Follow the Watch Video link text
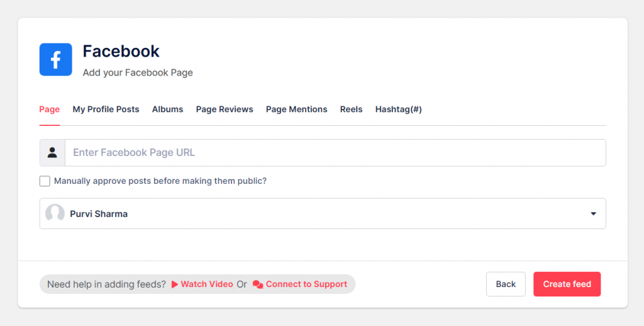Screen dimensions: 644x326 pos(207,284)
